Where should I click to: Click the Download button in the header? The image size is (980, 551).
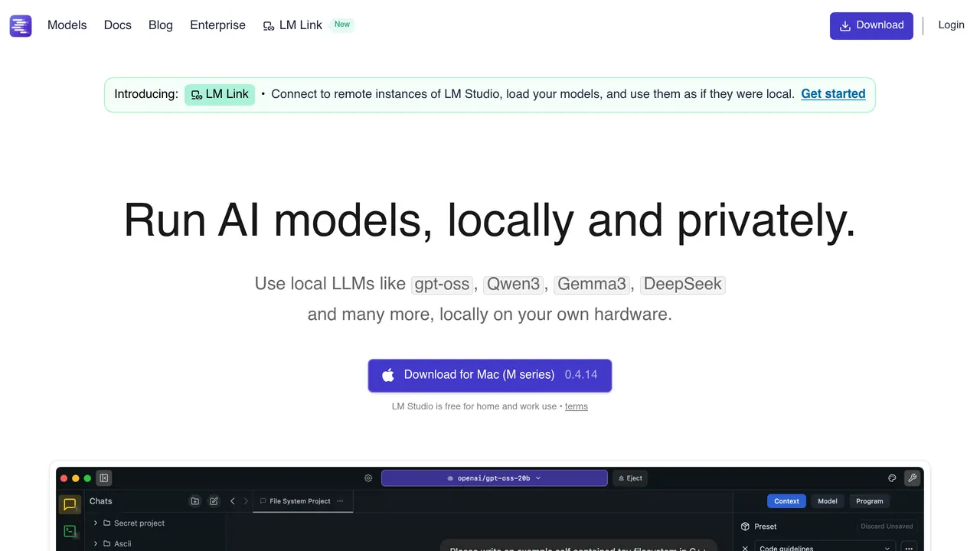point(871,26)
